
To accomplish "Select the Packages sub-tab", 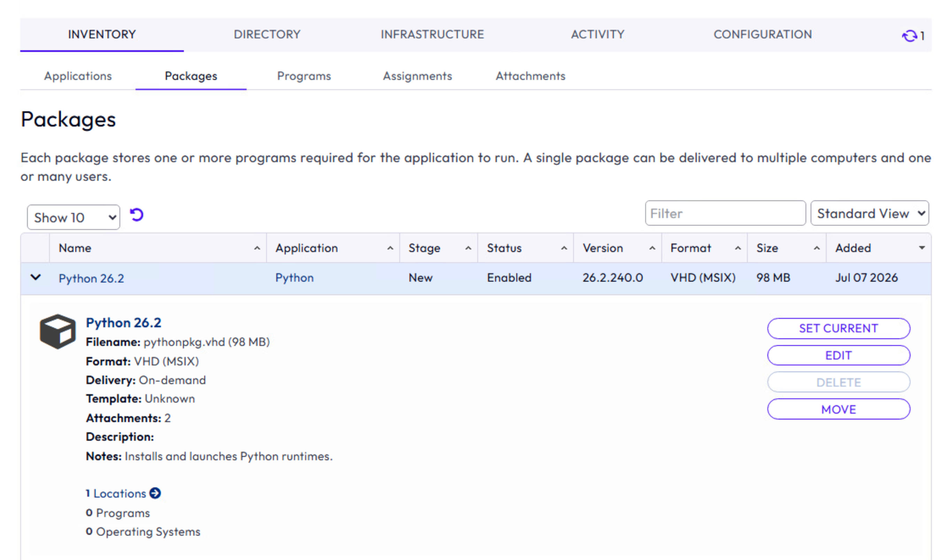I will [x=191, y=76].
